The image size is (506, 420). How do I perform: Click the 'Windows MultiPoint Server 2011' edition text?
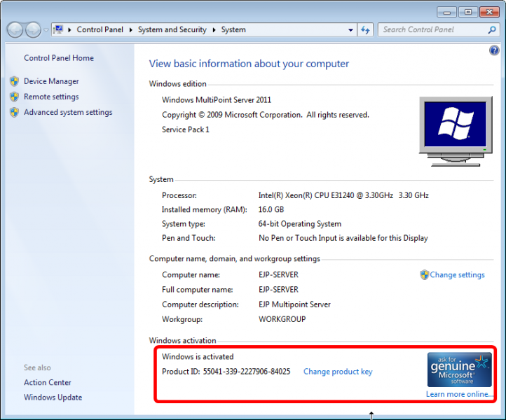(x=217, y=100)
